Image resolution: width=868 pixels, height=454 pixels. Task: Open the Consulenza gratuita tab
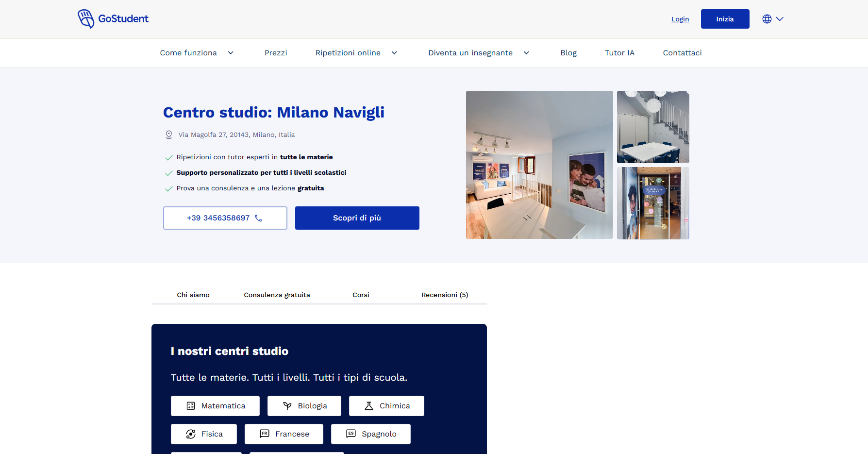point(277,295)
